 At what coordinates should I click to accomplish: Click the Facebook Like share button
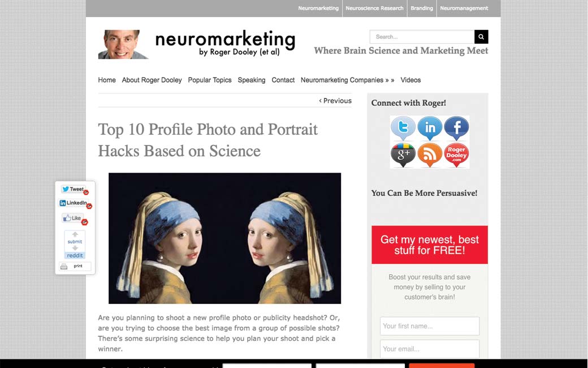coord(72,218)
